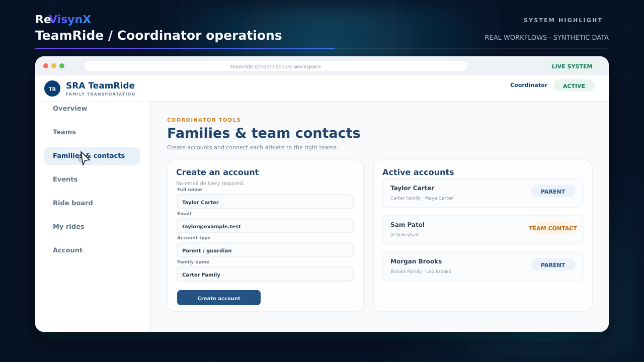Click the No email delivery required note

210,184
